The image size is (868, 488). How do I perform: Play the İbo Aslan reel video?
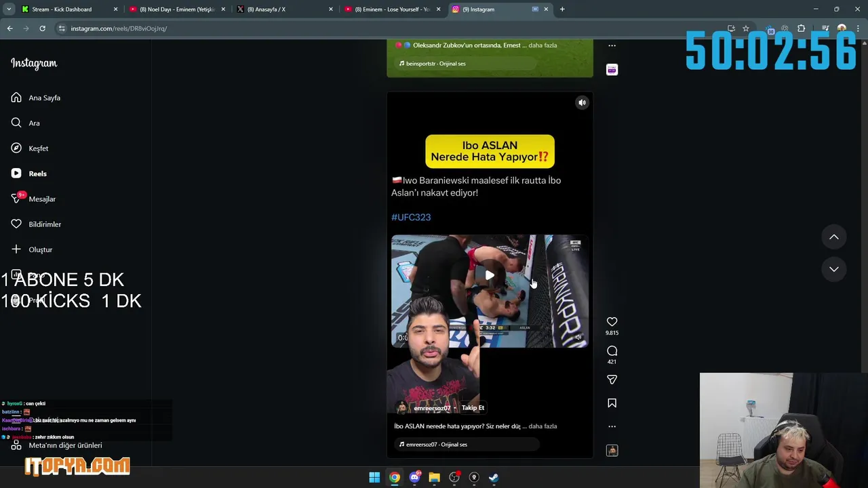[490, 275]
